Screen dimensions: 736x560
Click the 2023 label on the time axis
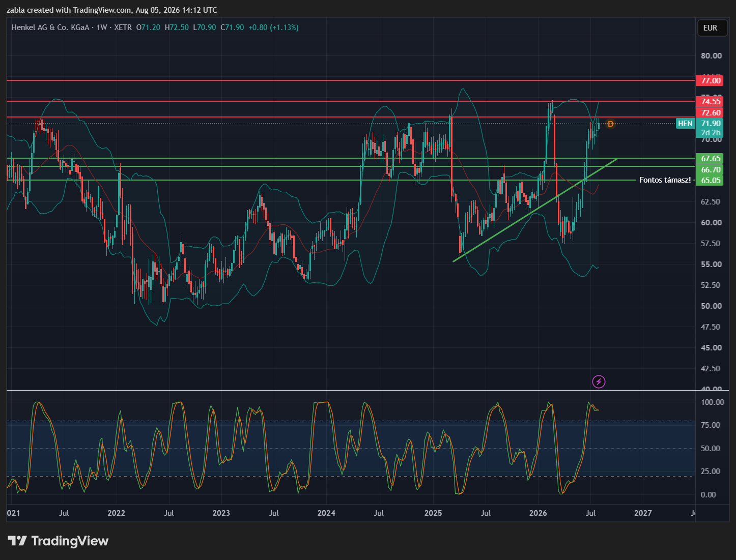pos(221,513)
